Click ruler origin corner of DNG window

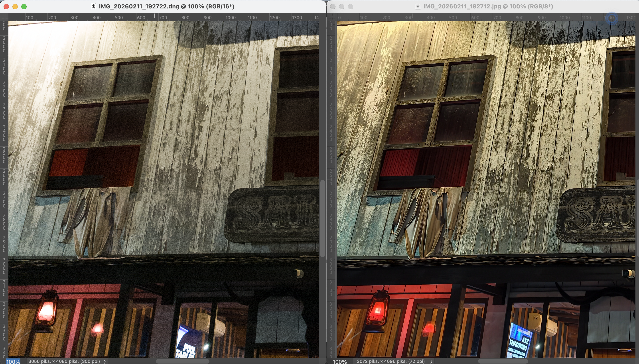click(x=4, y=17)
